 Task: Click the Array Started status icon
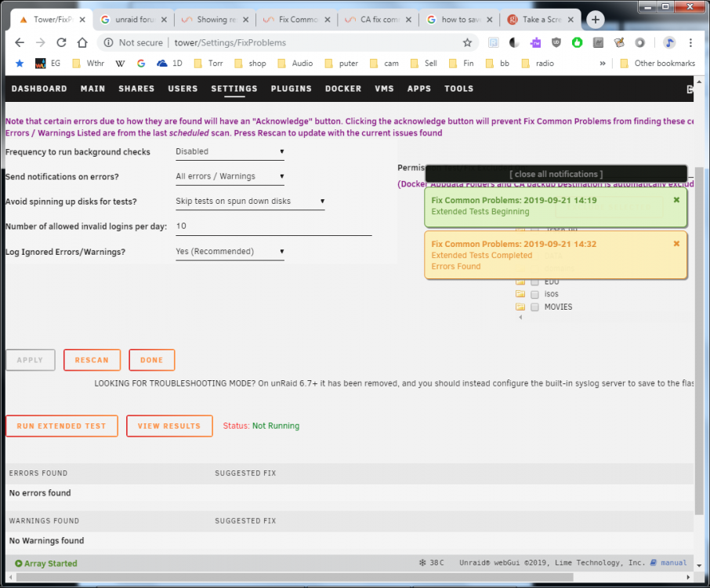(19, 564)
